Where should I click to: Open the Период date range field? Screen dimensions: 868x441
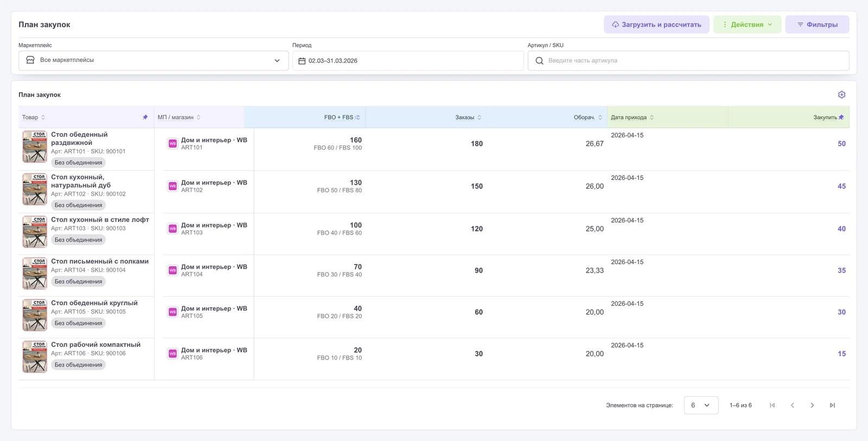(408, 61)
